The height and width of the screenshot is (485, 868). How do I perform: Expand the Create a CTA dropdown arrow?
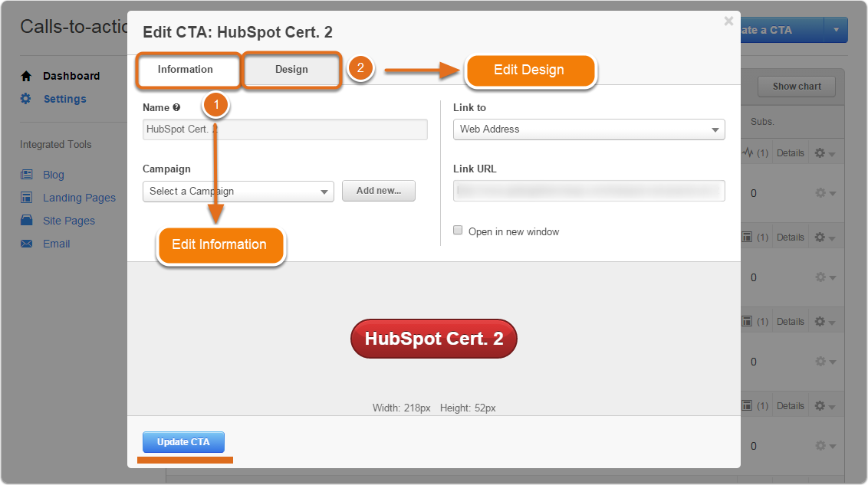836,30
